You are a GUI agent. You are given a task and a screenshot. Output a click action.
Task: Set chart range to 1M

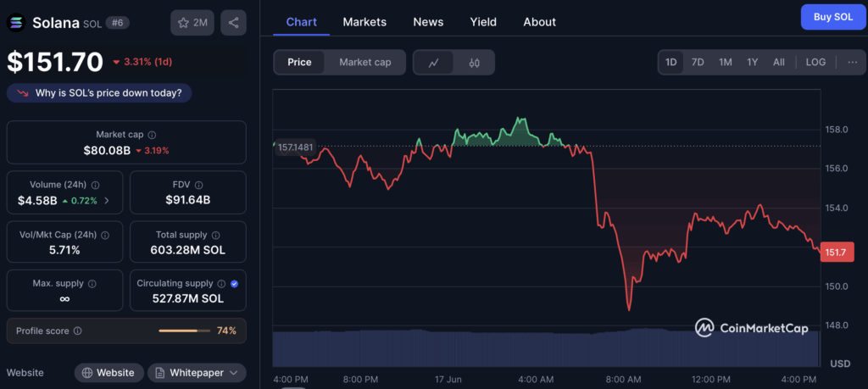726,62
